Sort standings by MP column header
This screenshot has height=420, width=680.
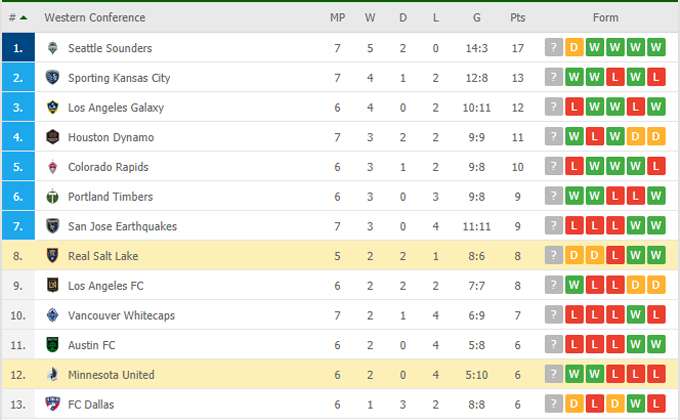(337, 18)
